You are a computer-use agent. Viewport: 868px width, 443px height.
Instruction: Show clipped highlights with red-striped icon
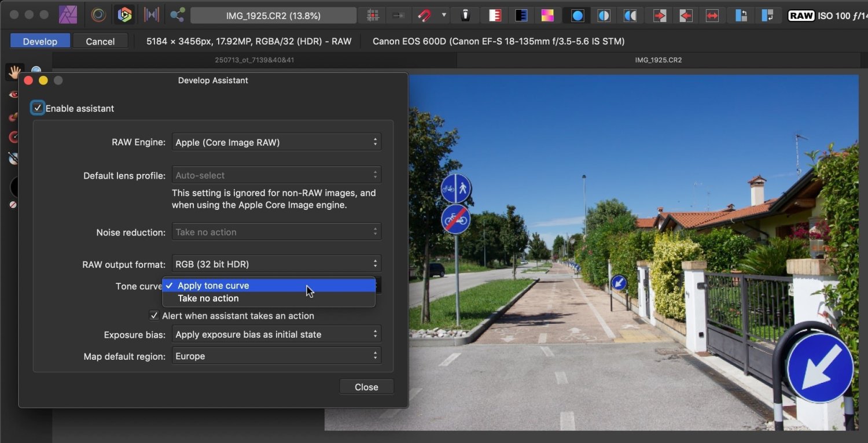click(495, 16)
